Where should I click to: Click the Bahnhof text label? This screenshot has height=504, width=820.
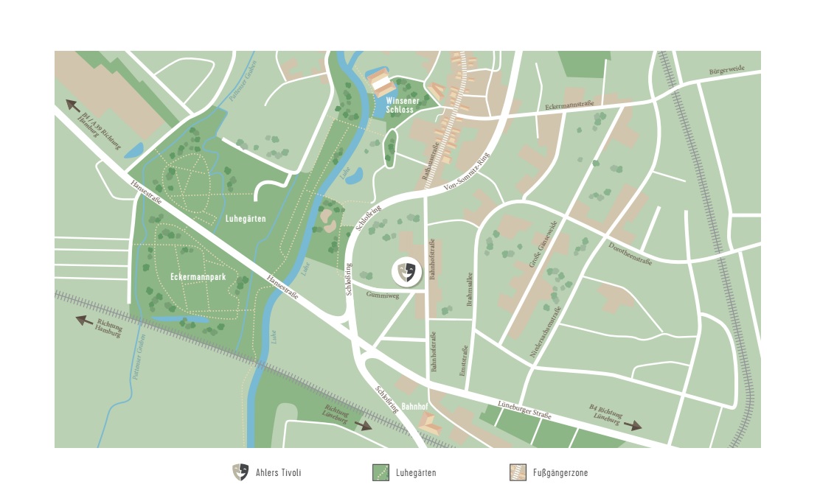[x=414, y=406]
